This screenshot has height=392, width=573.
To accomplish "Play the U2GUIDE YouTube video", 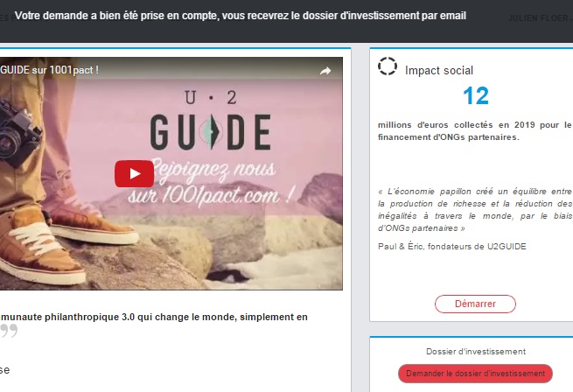I will (x=134, y=174).
